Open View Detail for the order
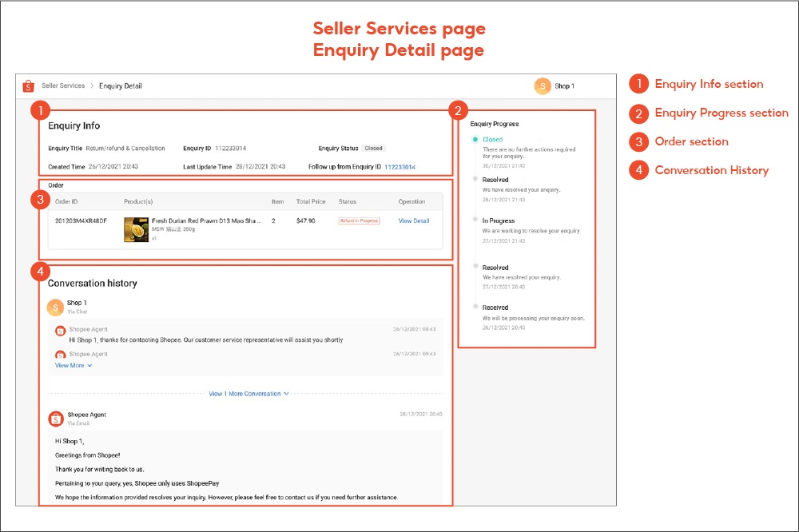799x532 pixels. coord(414,220)
